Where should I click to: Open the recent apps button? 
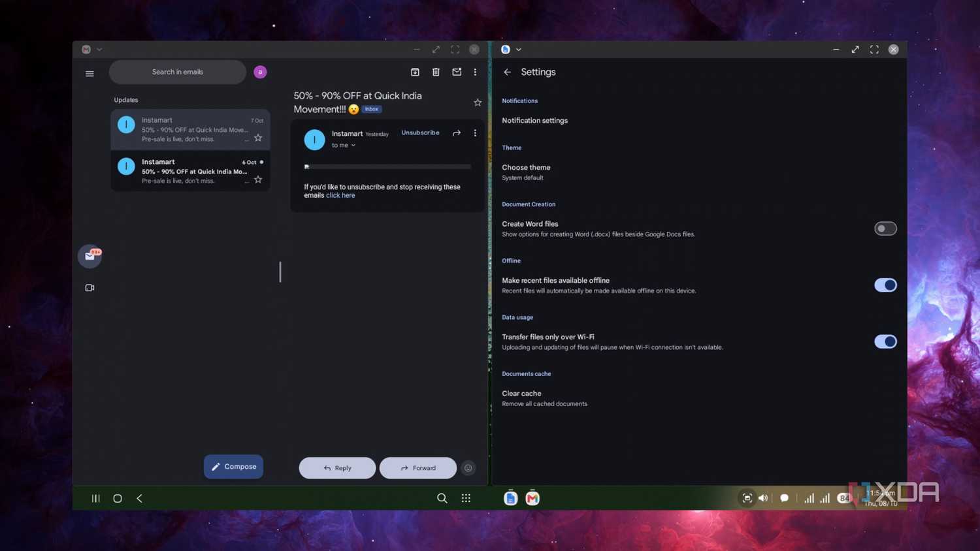coord(95,498)
